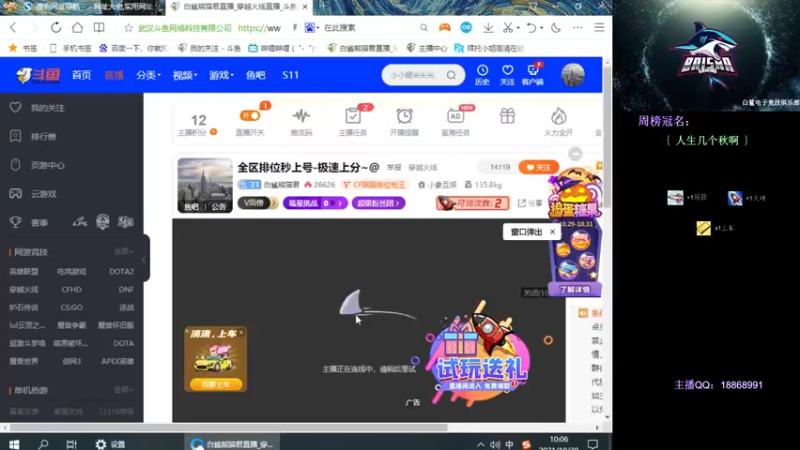Click the address bar search magnifier icon
Screen dimensions: 800x450
pyautogui.click(x=423, y=28)
